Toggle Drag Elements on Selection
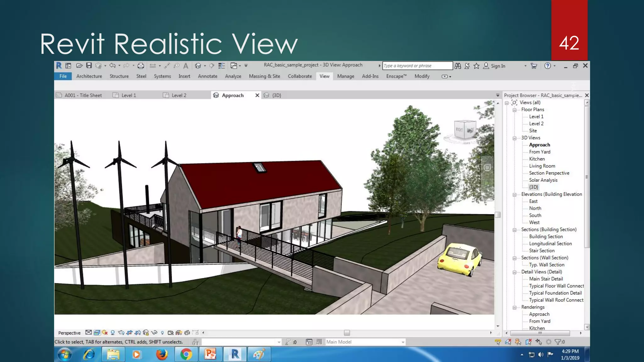Screen dimensions: 644x362 pyautogui.click(x=539, y=342)
